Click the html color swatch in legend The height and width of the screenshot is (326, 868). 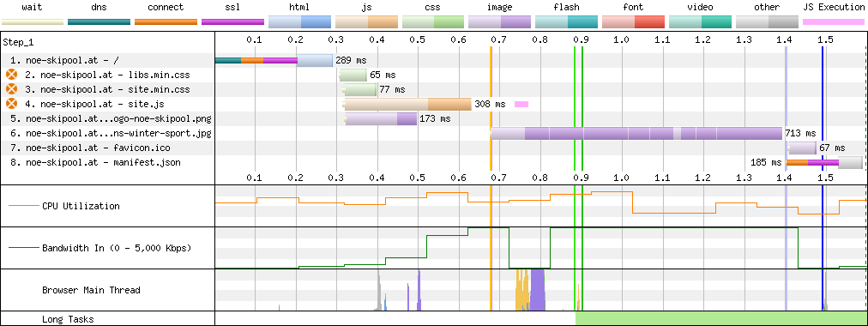[299, 22]
